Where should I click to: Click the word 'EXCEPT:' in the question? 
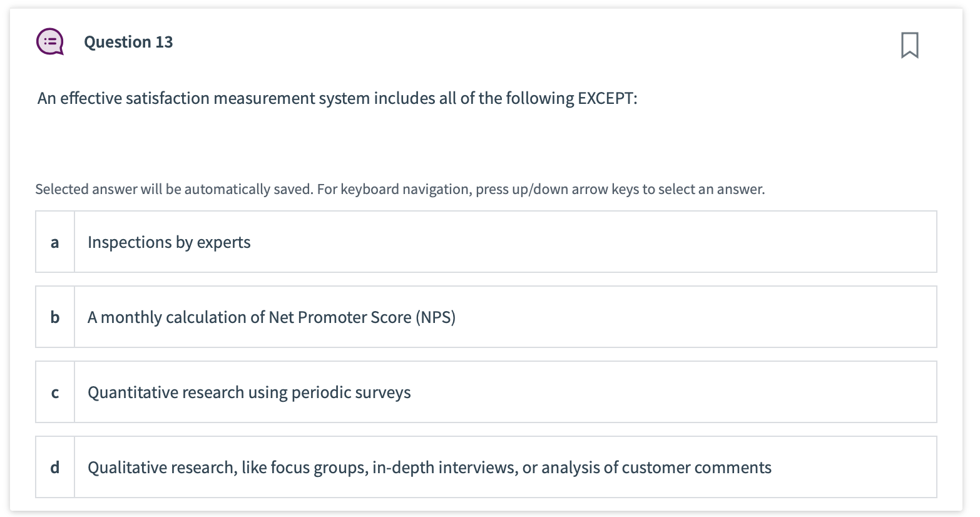click(607, 98)
